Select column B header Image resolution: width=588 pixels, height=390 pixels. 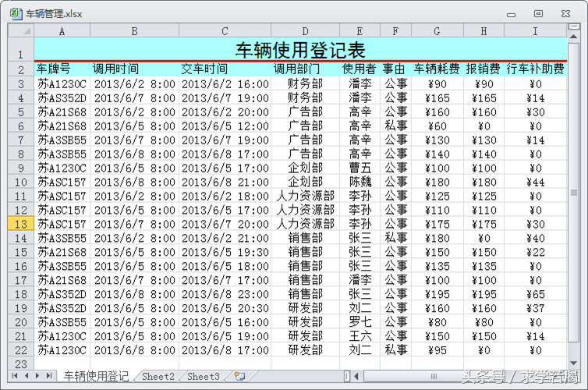135,31
